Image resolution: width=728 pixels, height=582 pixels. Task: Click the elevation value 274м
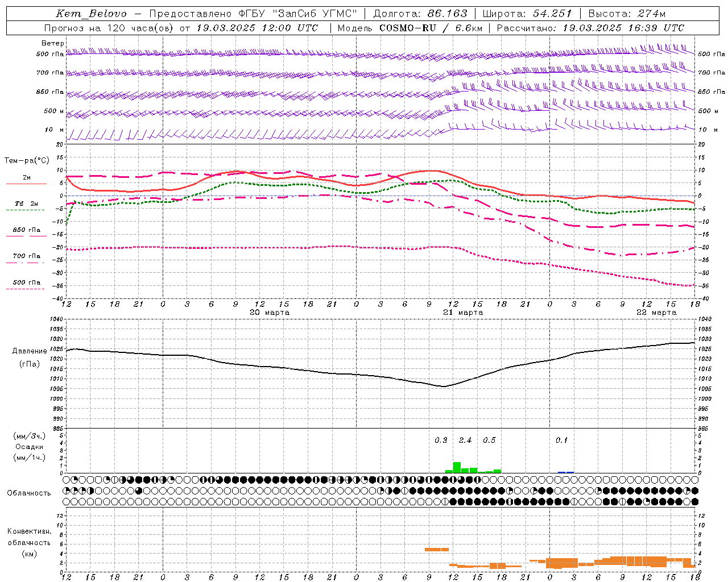pos(651,14)
